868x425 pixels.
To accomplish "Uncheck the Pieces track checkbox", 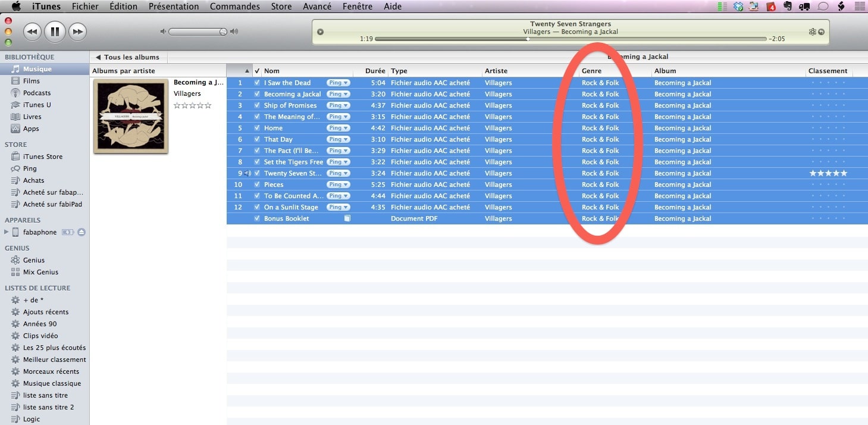I will (x=257, y=185).
